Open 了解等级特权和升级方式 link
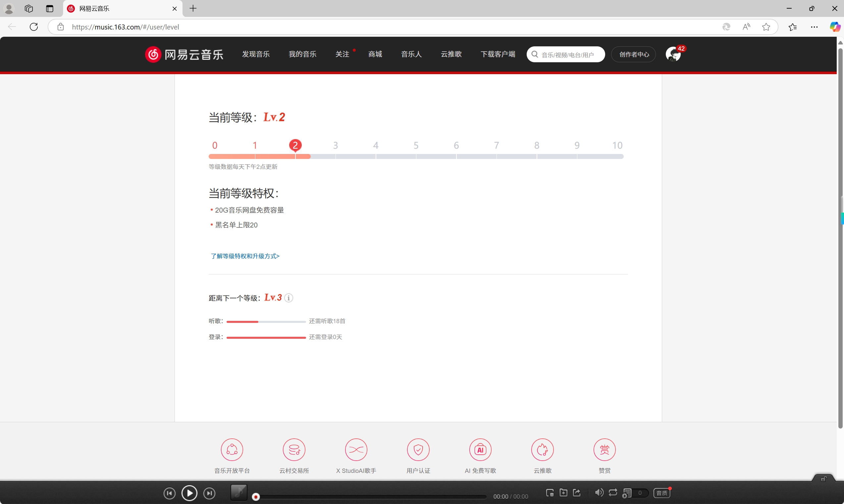 pyautogui.click(x=245, y=256)
